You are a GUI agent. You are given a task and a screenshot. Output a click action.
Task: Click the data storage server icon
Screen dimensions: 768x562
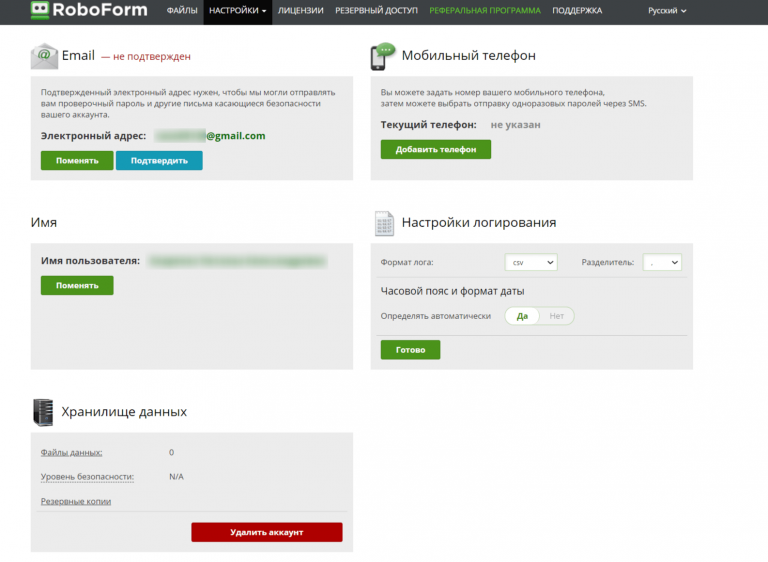[43, 412]
